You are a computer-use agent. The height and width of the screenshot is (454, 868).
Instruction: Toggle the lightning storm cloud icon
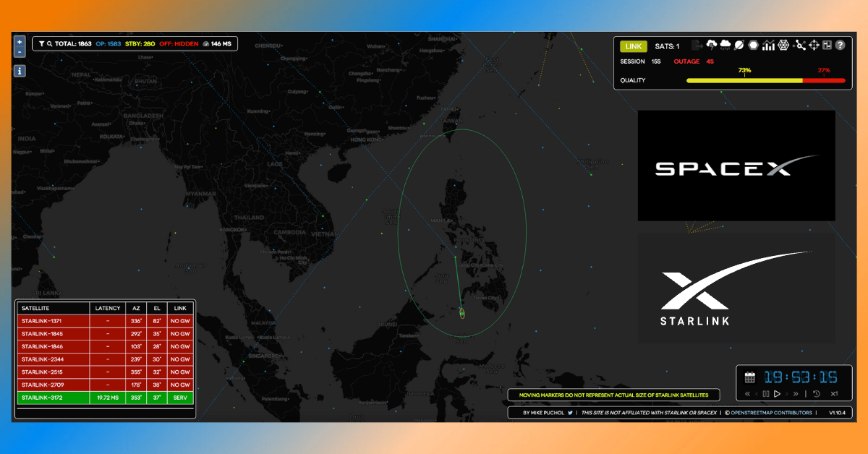[711, 46]
